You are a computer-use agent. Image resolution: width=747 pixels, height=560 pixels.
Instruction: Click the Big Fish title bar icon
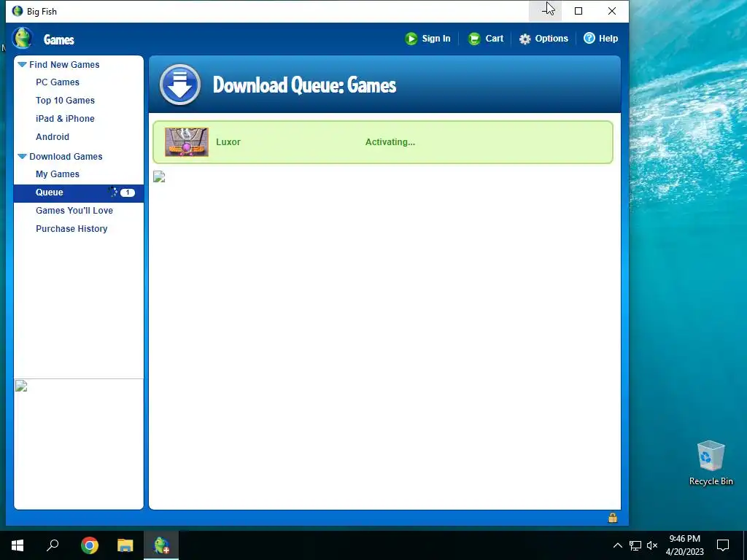pyautogui.click(x=18, y=11)
